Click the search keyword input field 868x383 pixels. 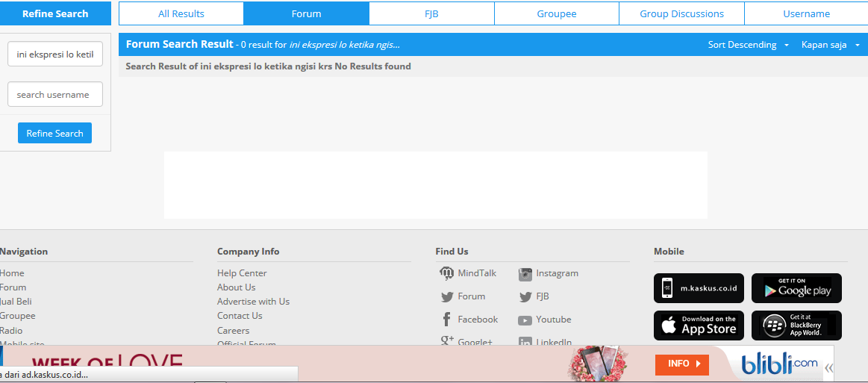click(54, 55)
